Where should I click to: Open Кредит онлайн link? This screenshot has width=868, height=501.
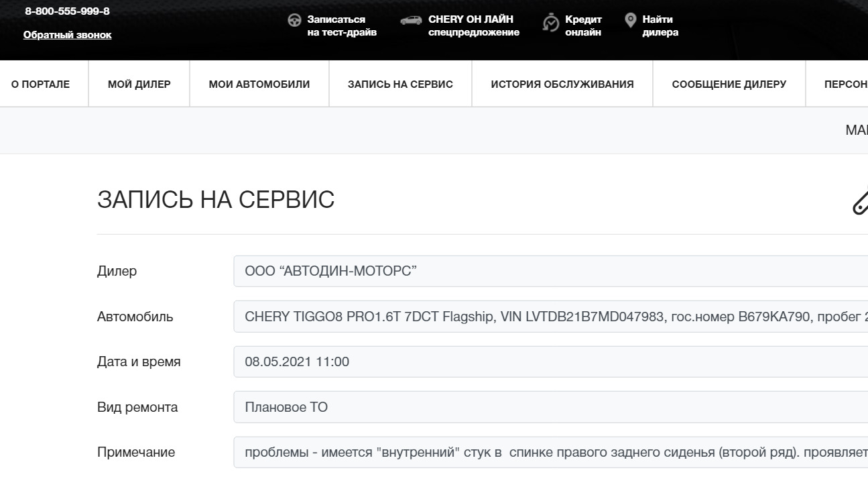tap(583, 25)
